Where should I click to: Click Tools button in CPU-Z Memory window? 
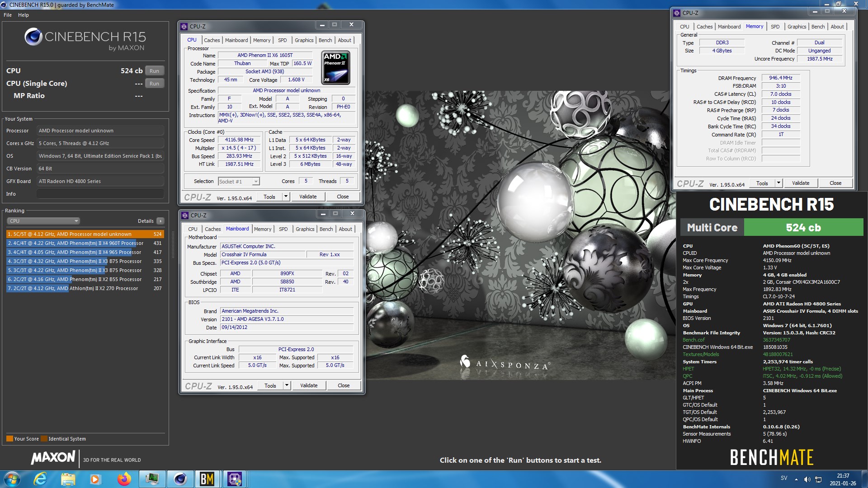tap(762, 183)
